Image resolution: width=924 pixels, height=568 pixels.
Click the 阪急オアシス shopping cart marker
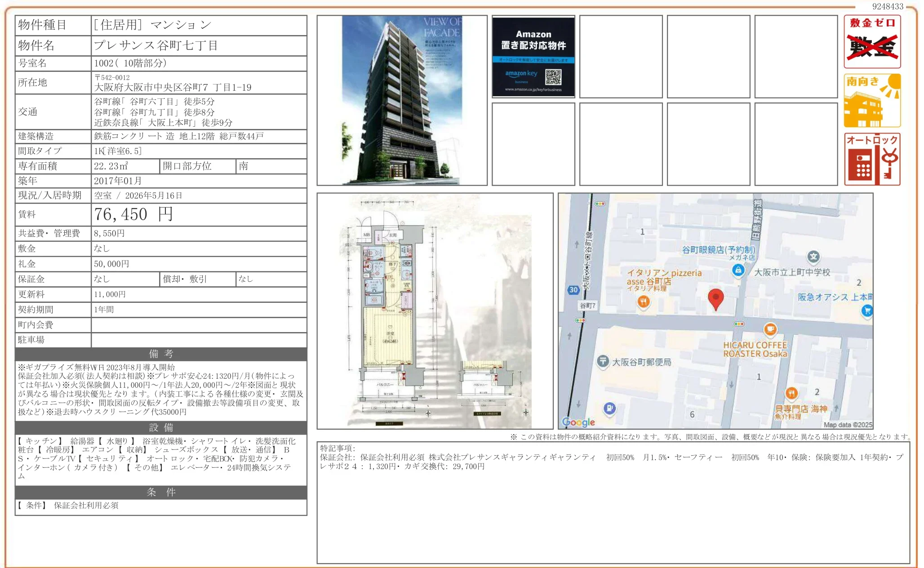point(867,310)
